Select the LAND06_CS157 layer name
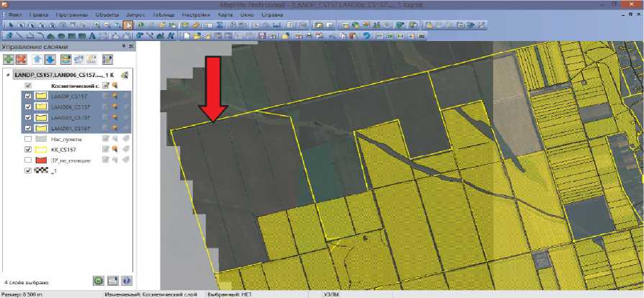 pos(71,107)
